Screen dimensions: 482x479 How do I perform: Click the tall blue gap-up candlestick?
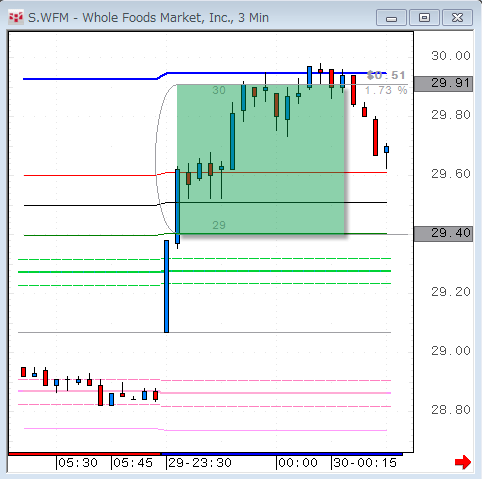(166, 286)
